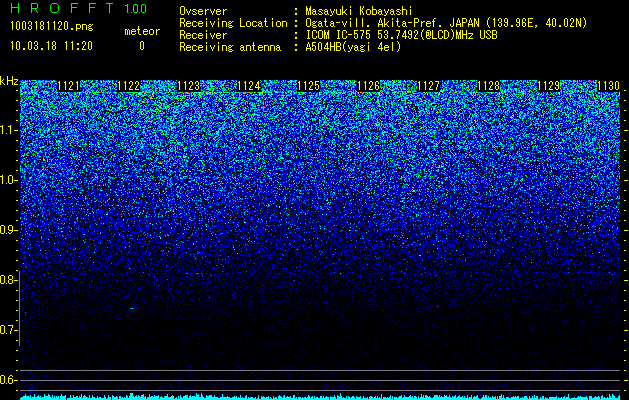Select the 1124 time marker
This screenshot has height=400, width=629.
(249, 86)
